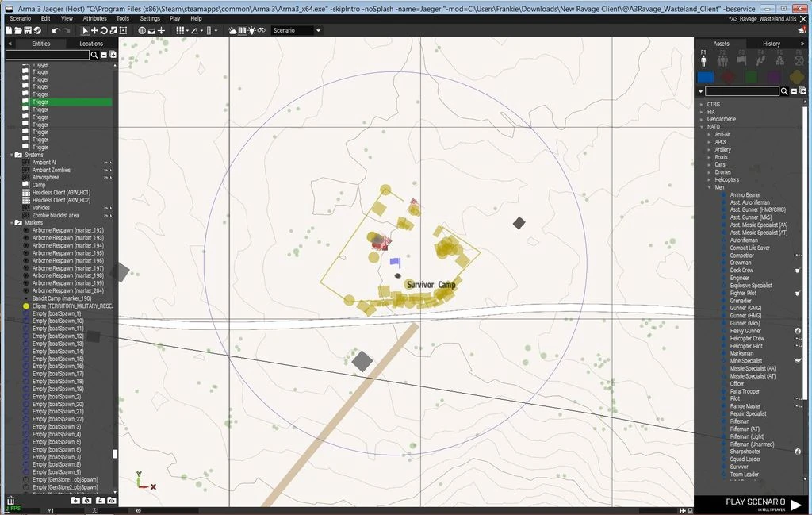Image resolution: width=812 pixels, height=515 pixels.
Task: Expand the CTRG faction
Action: coord(703,104)
